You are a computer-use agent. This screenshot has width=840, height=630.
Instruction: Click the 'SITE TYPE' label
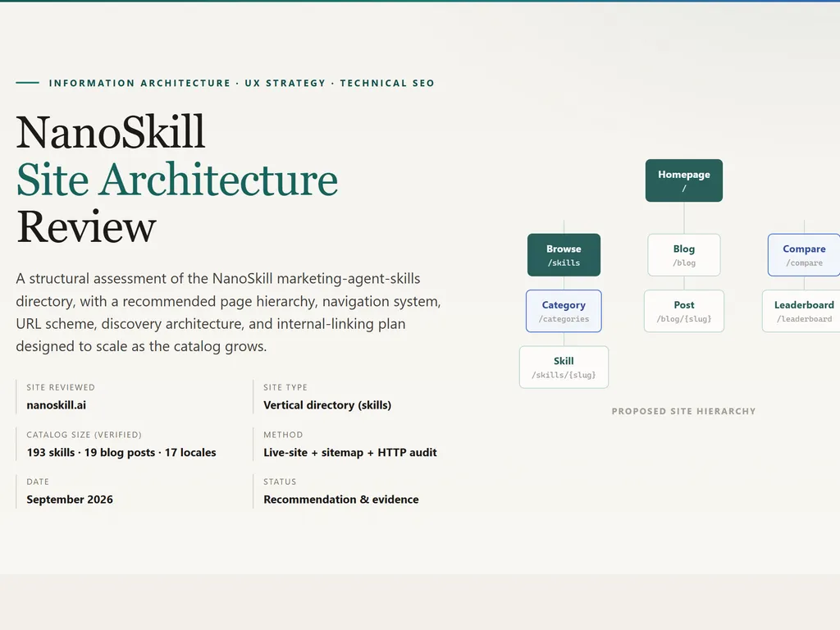click(285, 387)
